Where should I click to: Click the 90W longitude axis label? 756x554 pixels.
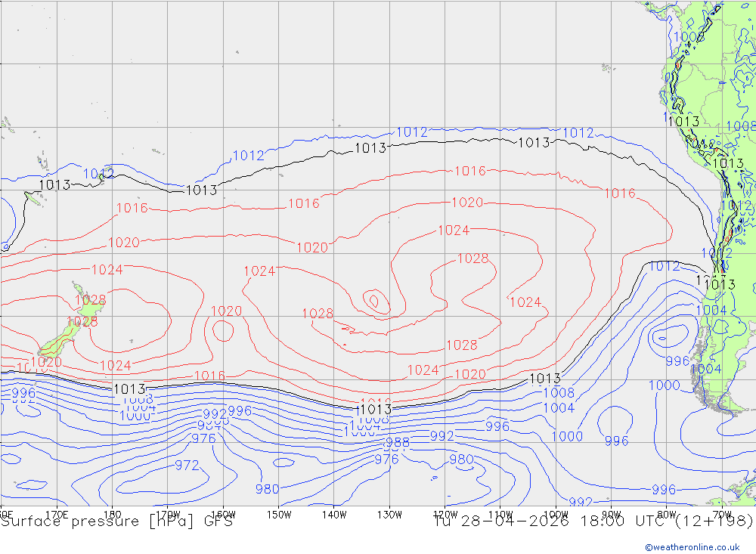click(x=610, y=514)
